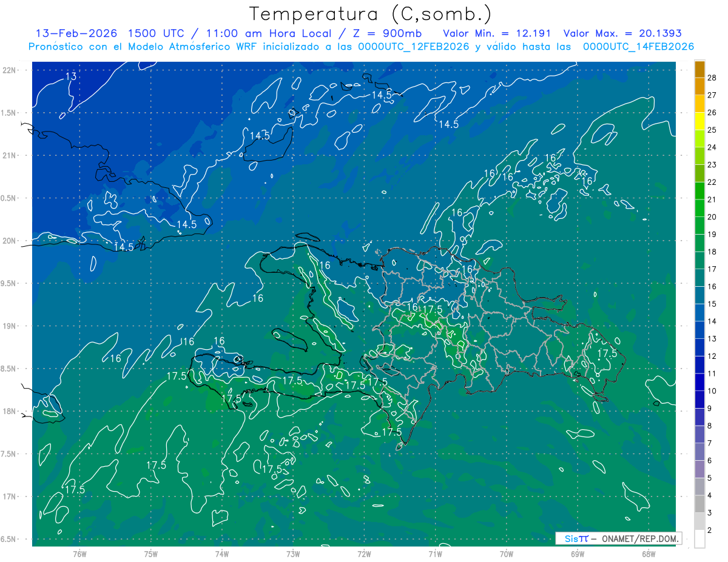Click the "17N" latitude label
The height and width of the screenshot is (562, 728).
click(x=9, y=497)
